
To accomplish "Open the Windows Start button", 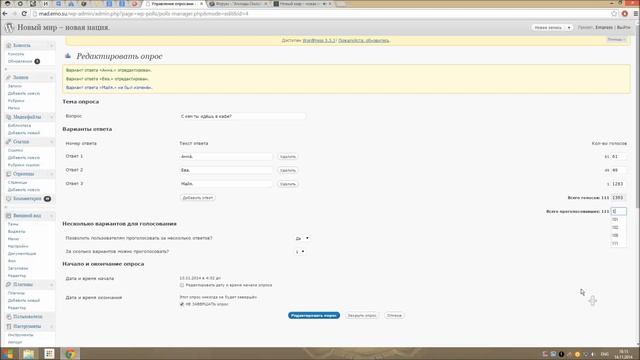I will 8,353.
